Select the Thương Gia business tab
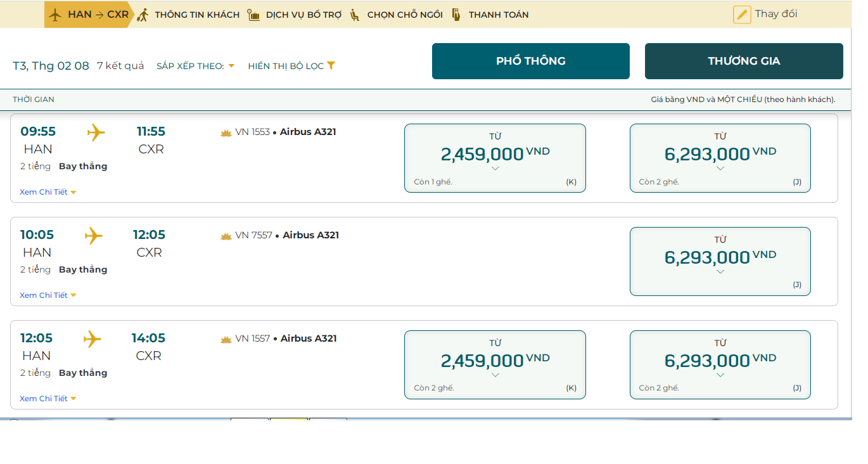The width and height of the screenshot is (868, 464). [743, 61]
